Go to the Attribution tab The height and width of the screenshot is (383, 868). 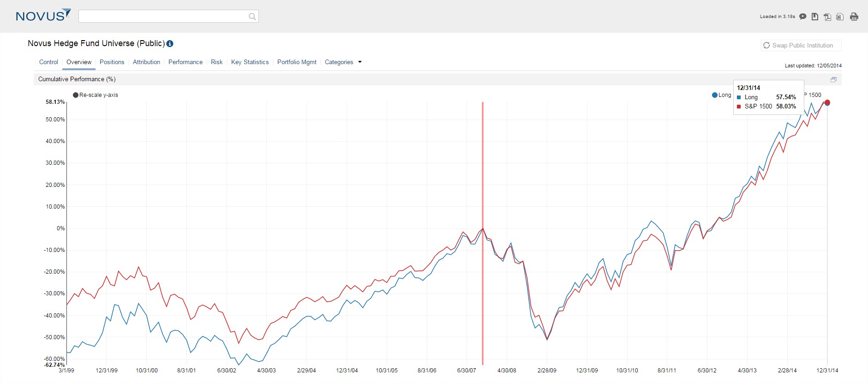(x=146, y=62)
